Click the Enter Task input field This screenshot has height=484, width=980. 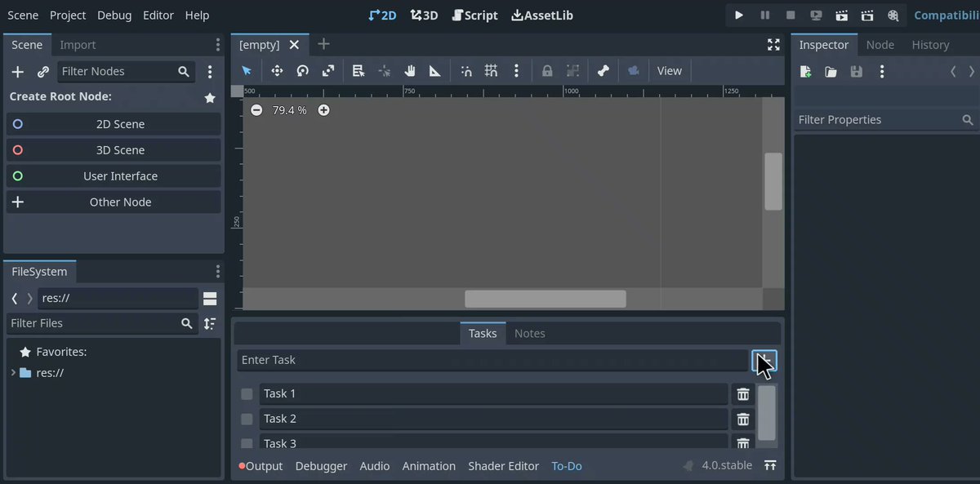(490, 360)
